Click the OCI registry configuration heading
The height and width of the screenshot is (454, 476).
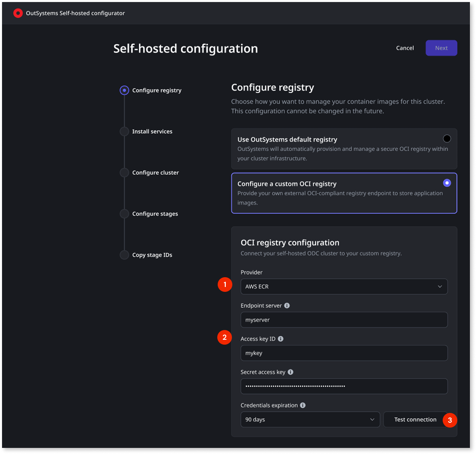coord(290,243)
